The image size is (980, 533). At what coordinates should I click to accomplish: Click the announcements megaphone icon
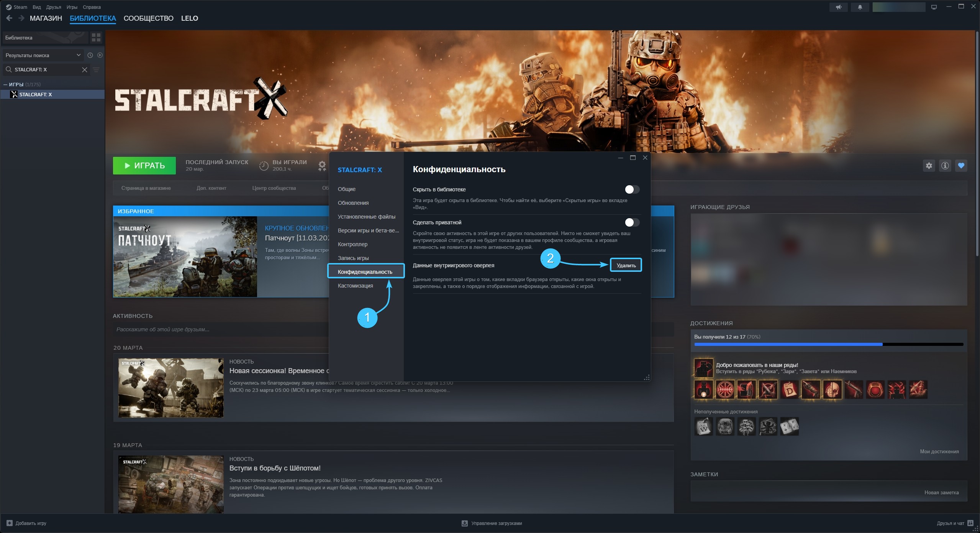point(839,7)
